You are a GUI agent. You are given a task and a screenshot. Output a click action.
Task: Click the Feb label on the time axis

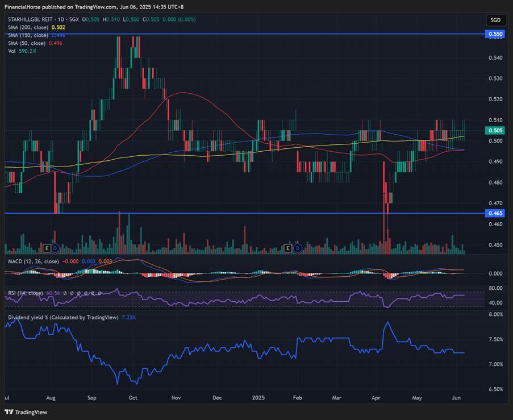pos(297,398)
